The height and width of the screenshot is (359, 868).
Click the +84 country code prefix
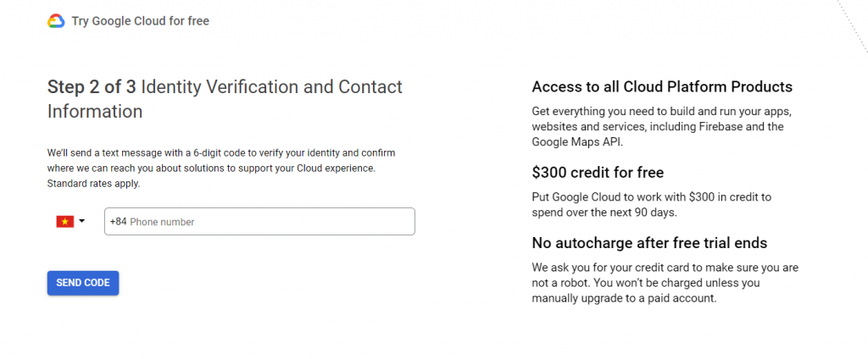point(118,222)
